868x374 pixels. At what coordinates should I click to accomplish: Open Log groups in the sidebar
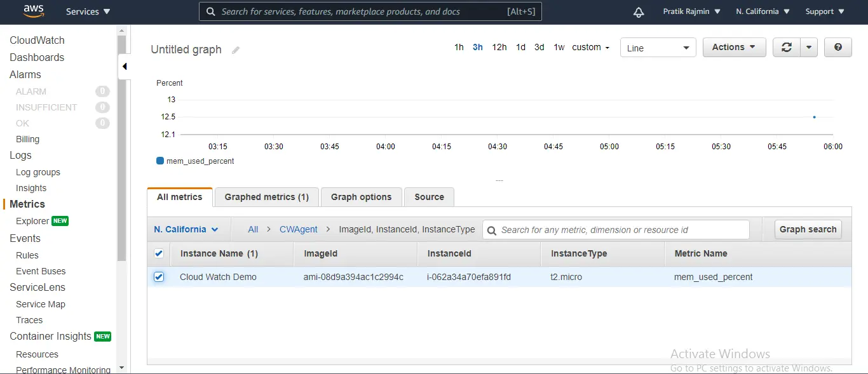coord(38,172)
